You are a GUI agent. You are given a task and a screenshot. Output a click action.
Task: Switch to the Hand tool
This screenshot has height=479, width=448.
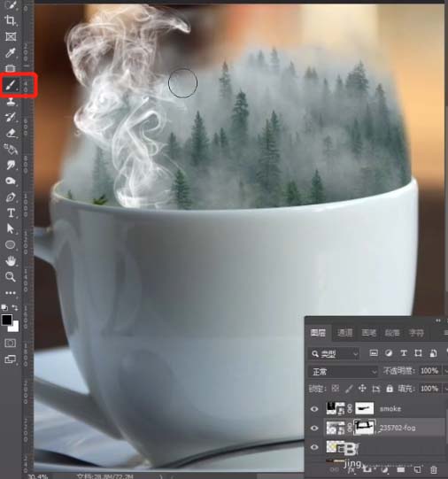pos(11,260)
